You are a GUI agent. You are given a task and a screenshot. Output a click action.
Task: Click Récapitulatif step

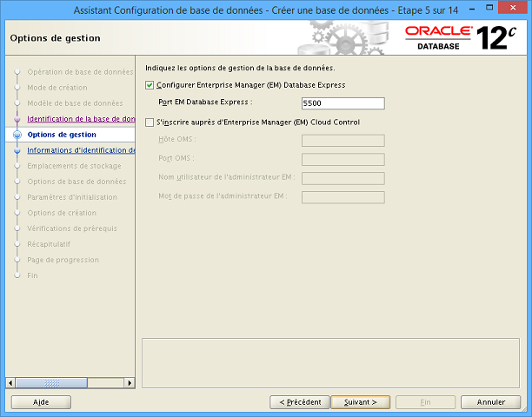49,244
